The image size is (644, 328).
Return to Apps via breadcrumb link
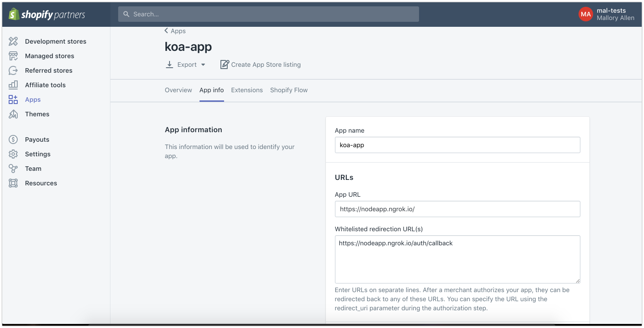(x=178, y=31)
